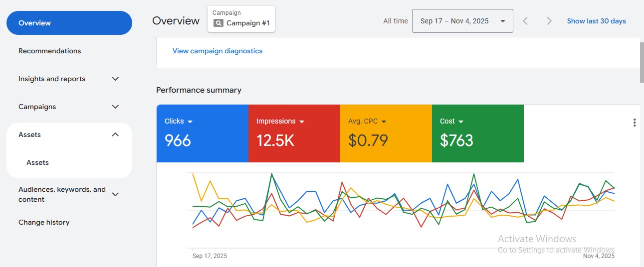
Task: Click View campaign diagnostics link
Action: (x=217, y=51)
